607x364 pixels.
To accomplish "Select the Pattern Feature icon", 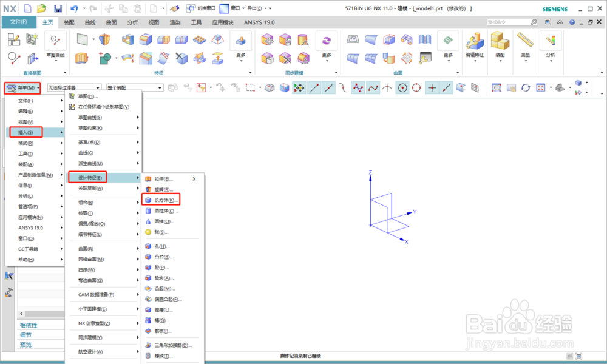I will (199, 39).
